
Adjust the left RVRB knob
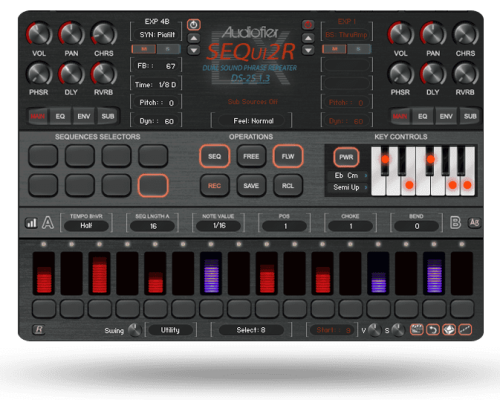(104, 74)
